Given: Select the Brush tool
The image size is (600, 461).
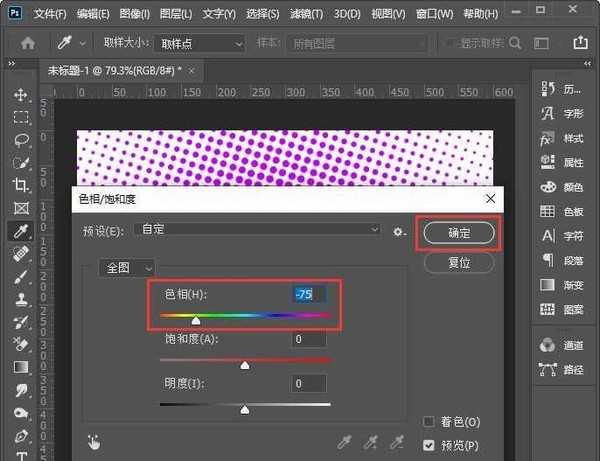Looking at the screenshot, I should [x=20, y=277].
